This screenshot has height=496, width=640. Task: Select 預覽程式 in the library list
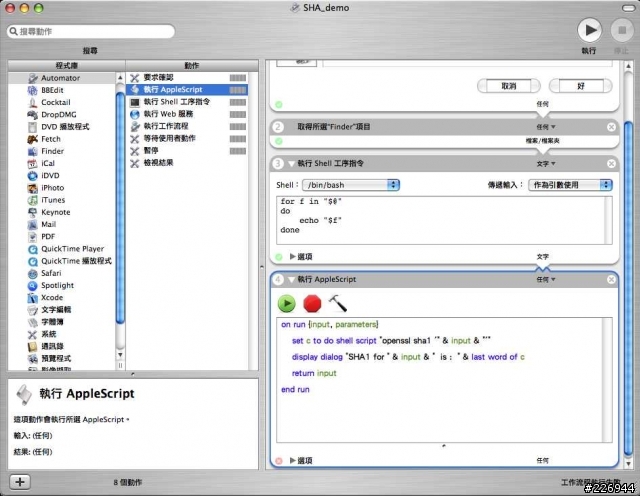point(62,358)
